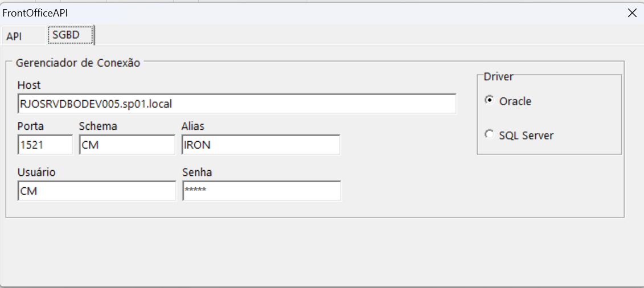Close the FrontOfficeAPI window
Image resolution: width=644 pixels, height=288 pixels.
632,13
